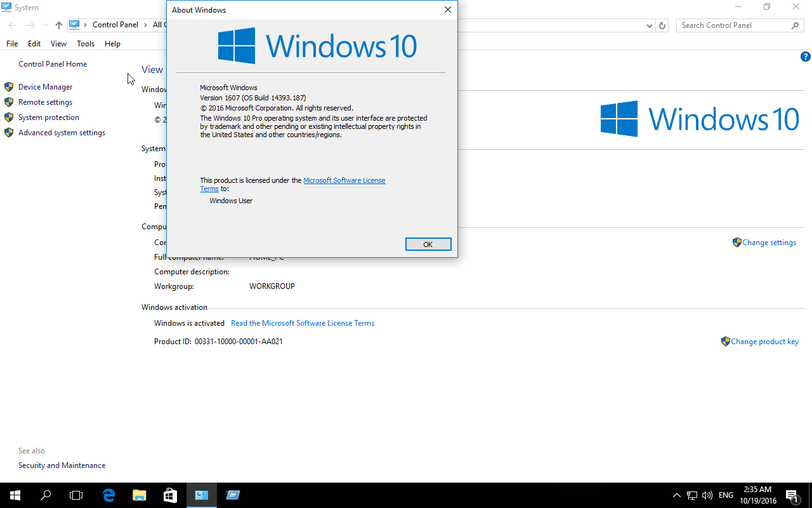The height and width of the screenshot is (508, 812).
Task: Launch the Windows Store from the taskbar
Action: pyautogui.click(x=169, y=495)
